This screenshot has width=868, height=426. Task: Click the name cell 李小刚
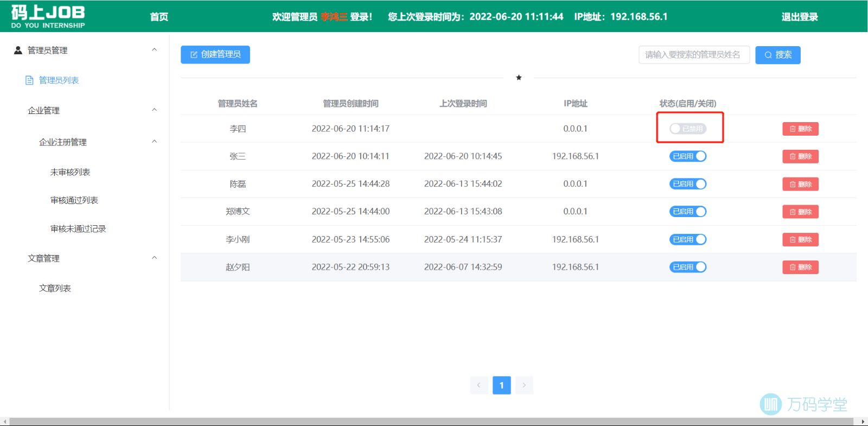coord(238,239)
